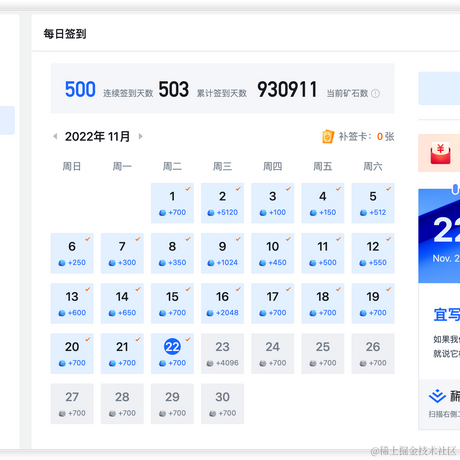Select calendar day 17
460x460 pixels.
coord(273,303)
